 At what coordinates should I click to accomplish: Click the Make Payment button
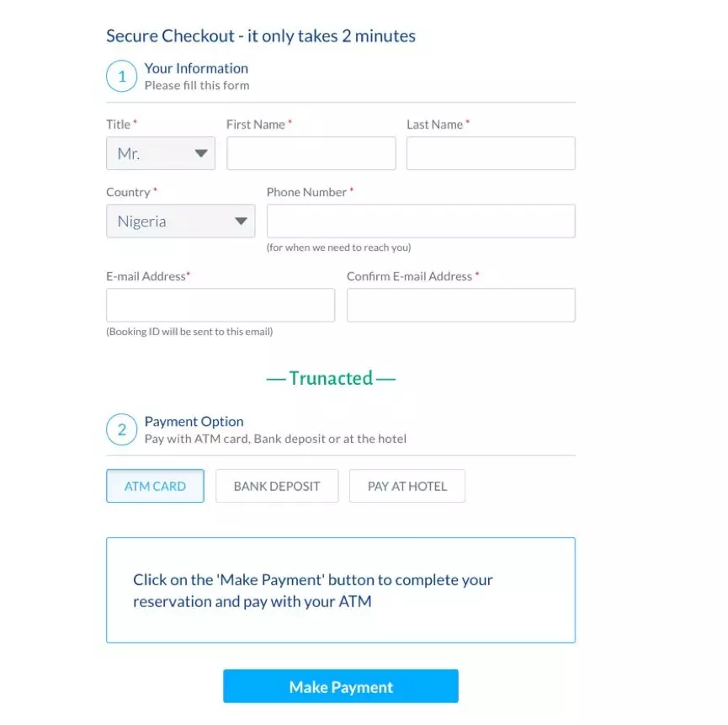pyautogui.click(x=341, y=686)
